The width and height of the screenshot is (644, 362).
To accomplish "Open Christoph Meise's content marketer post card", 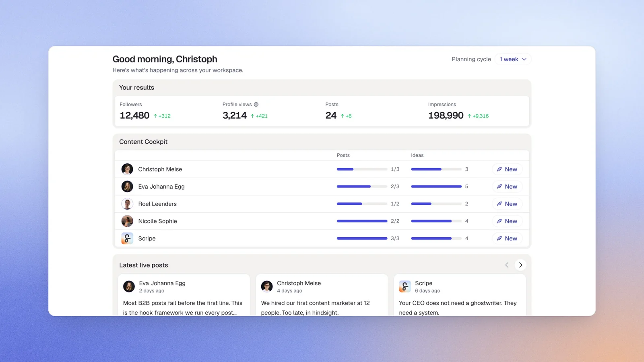I will [322, 295].
